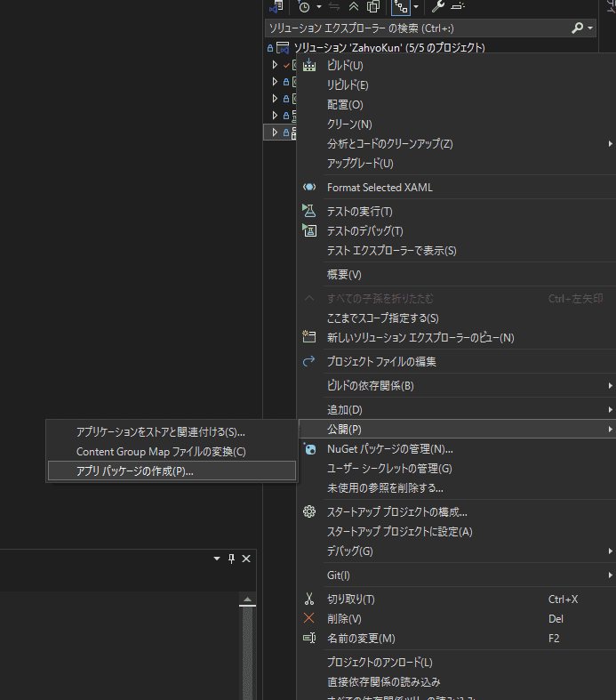Choose アップグレード(U) menu item

[457, 164]
